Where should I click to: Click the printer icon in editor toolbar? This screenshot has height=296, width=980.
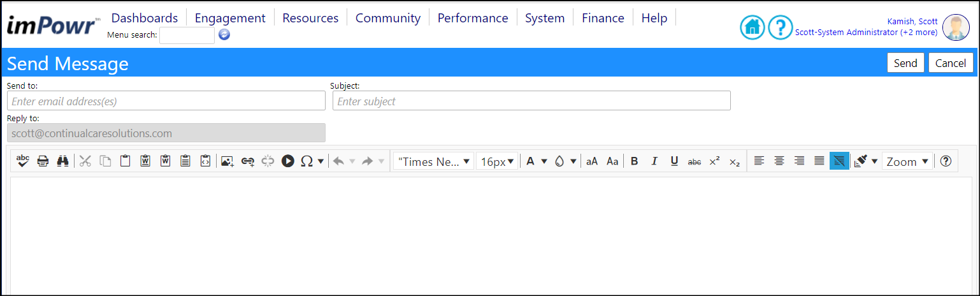(43, 161)
